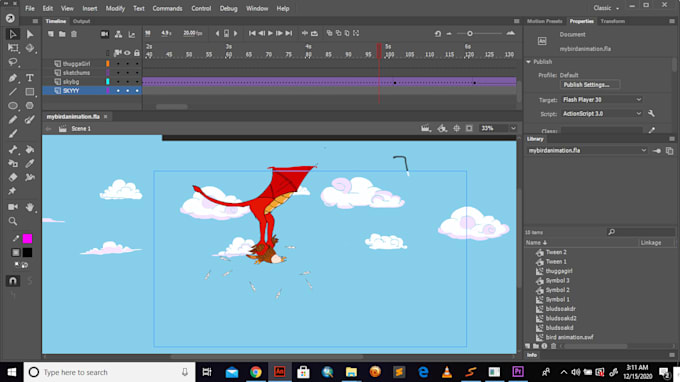The height and width of the screenshot is (382, 680).
Task: Choose the Eyedropper tool
Action: click(29, 163)
